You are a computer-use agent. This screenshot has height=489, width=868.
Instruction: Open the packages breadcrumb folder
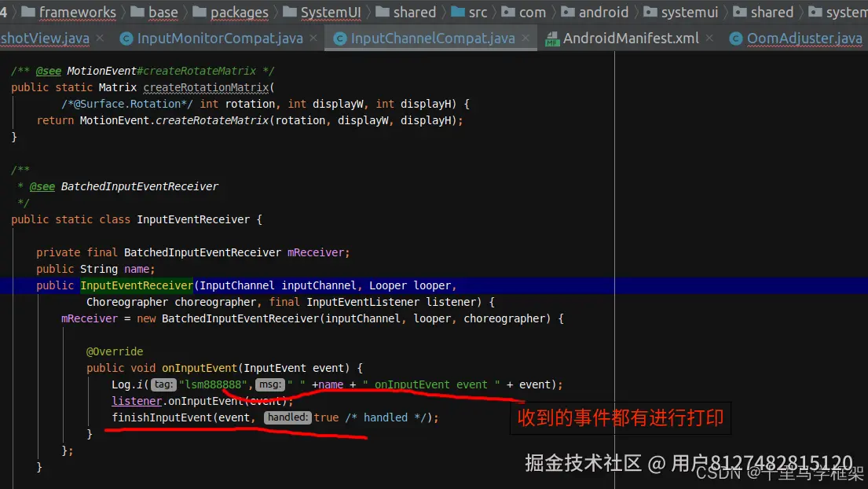(x=230, y=12)
